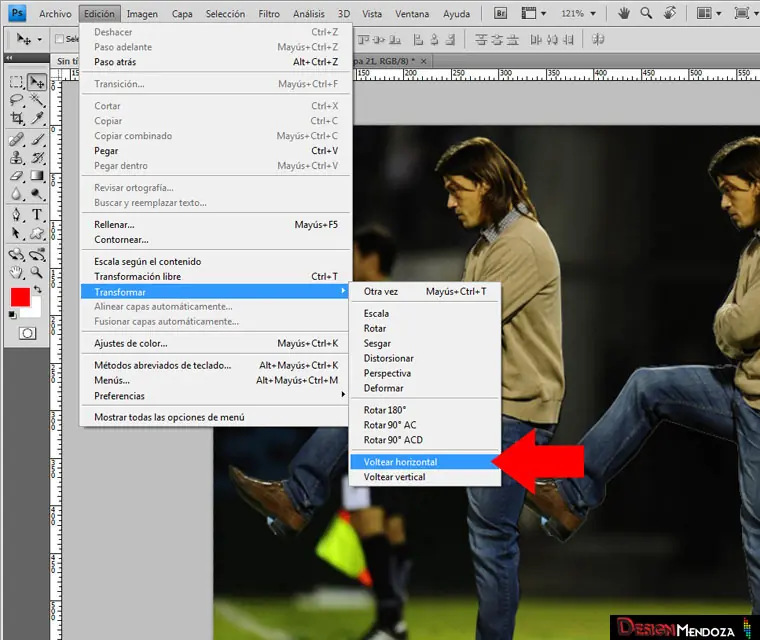Image resolution: width=760 pixels, height=640 pixels.
Task: Select the 3D Orbit camera tool
Action: [37, 254]
